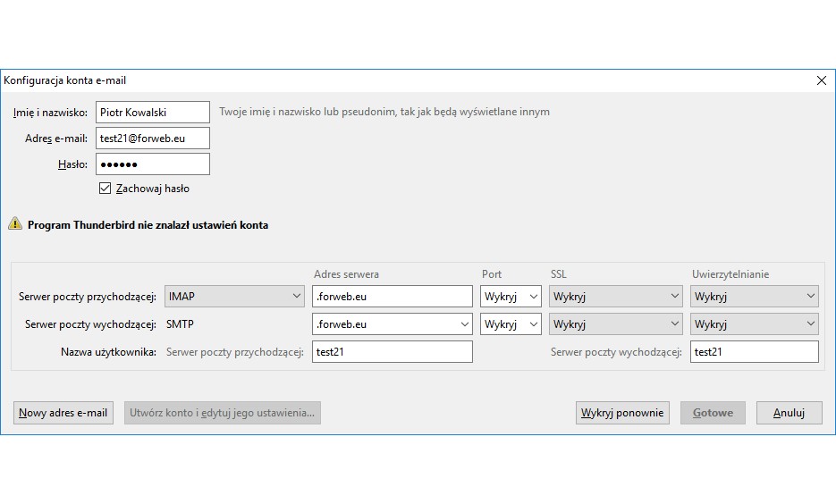Click the Gotowe button

pyautogui.click(x=713, y=413)
